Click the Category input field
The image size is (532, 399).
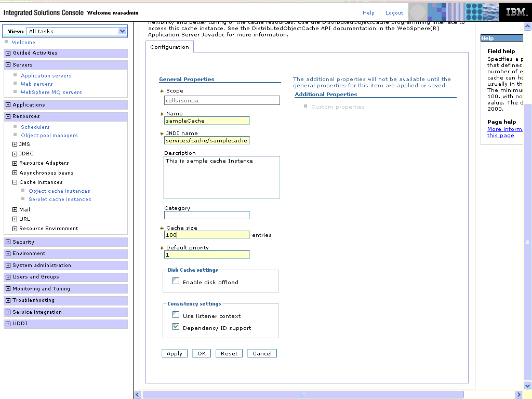tap(207, 215)
